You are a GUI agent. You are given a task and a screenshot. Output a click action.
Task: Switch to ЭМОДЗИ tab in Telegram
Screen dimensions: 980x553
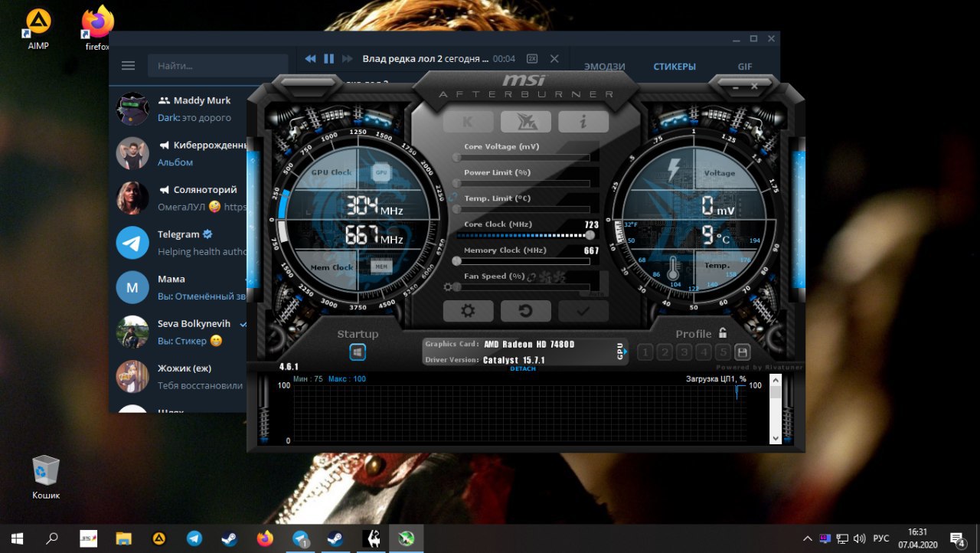(605, 67)
